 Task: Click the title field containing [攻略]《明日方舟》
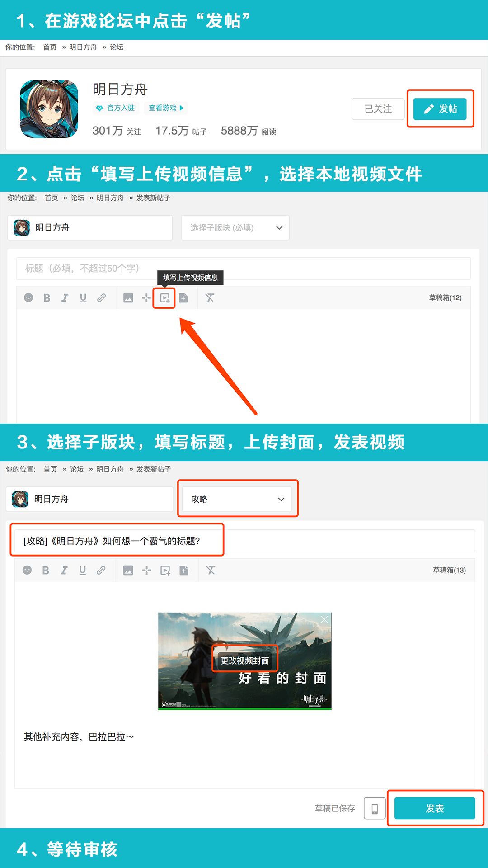[244, 541]
